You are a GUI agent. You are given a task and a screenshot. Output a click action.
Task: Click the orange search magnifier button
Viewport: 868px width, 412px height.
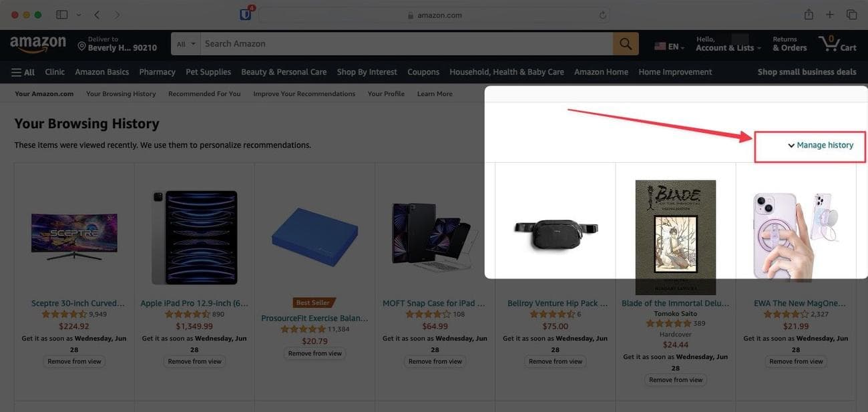click(x=626, y=43)
